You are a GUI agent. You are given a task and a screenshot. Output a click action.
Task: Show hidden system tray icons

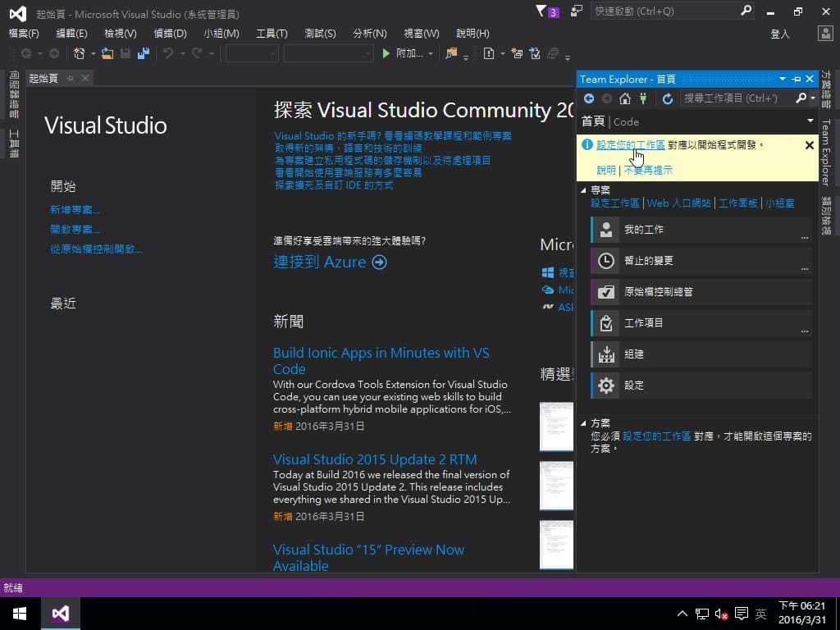click(682, 614)
